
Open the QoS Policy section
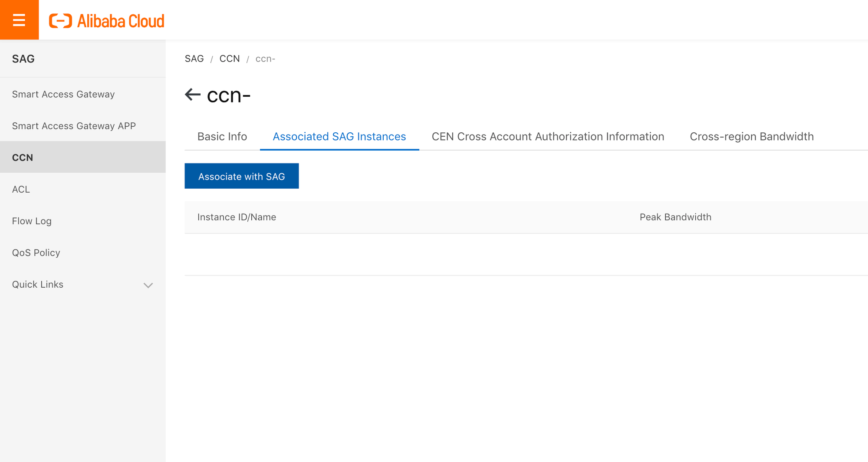(36, 252)
